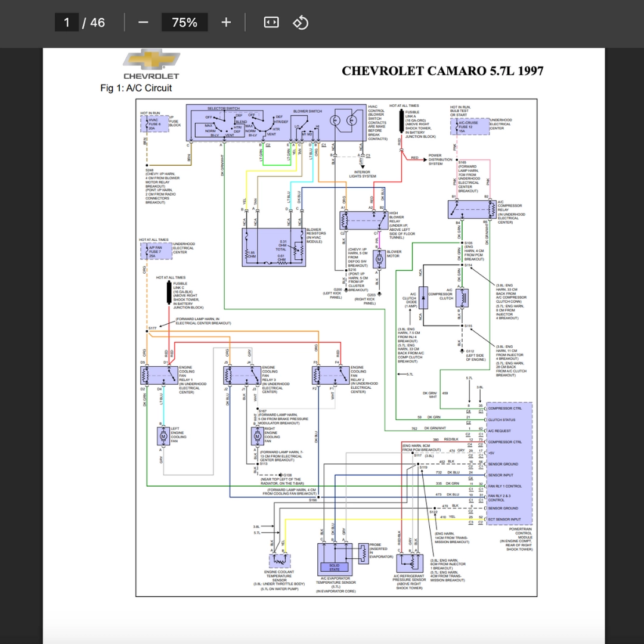Click the A/C Evaporator Temperature Sensor box

click(x=335, y=559)
